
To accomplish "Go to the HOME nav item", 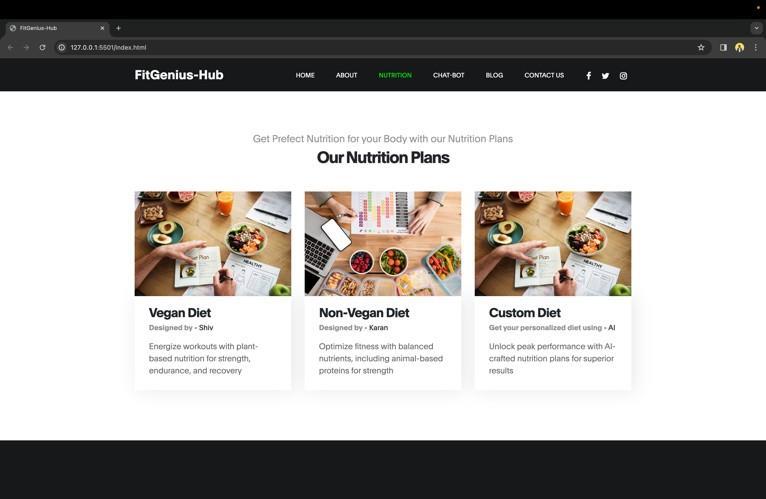I will [305, 75].
